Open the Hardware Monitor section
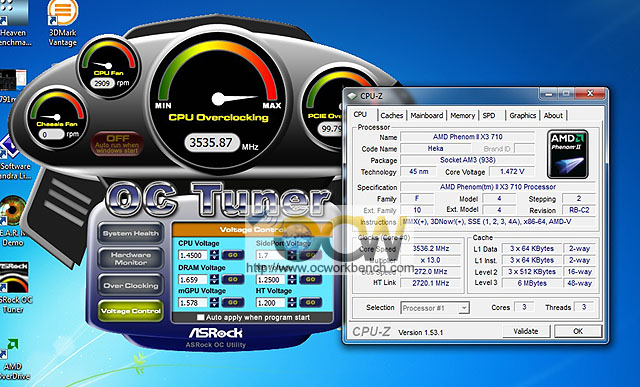The width and height of the screenshot is (640, 387). coord(131,258)
